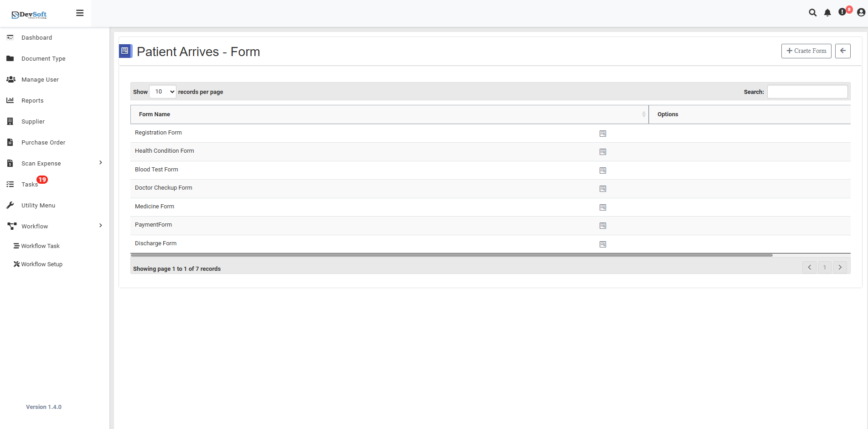Open notifications via the bell icon
This screenshot has height=429, width=868.
827,12
